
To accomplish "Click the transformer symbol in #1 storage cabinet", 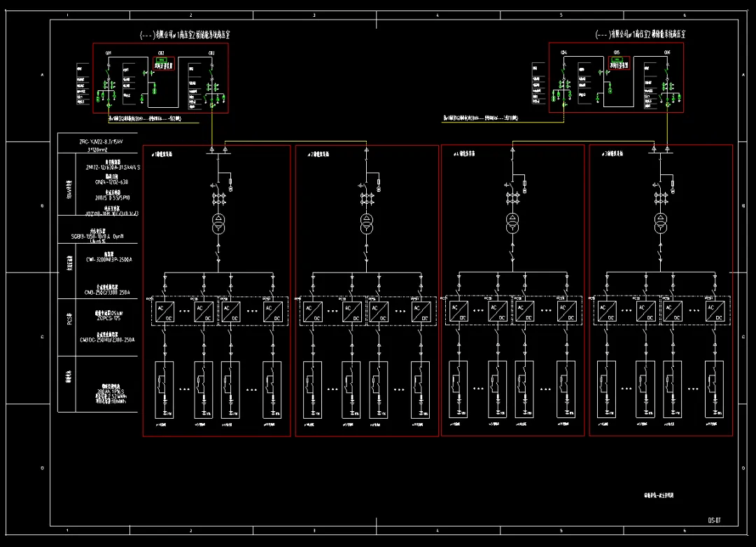I will point(219,224).
